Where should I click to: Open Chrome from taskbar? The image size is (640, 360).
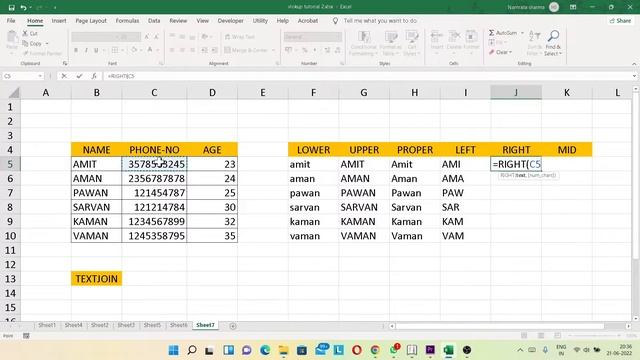[375, 350]
